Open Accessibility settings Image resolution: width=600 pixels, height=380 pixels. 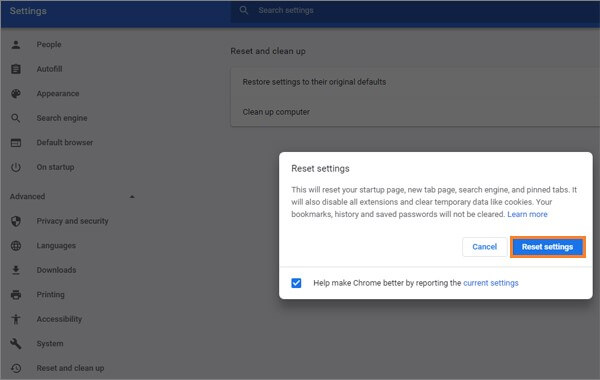pyautogui.click(x=59, y=319)
